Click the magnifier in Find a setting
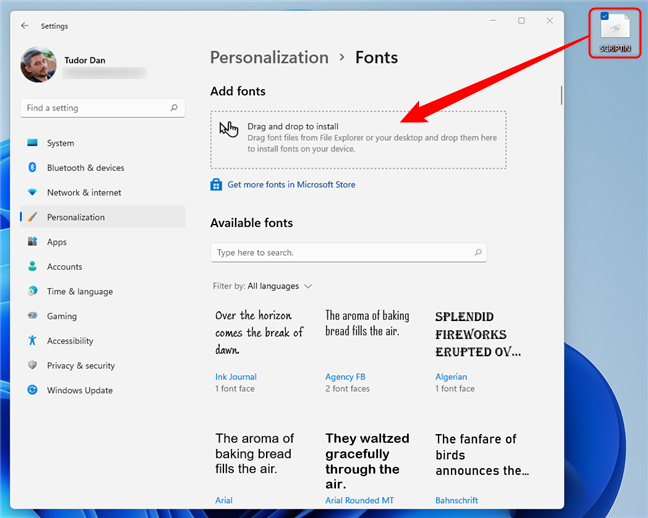 174,107
